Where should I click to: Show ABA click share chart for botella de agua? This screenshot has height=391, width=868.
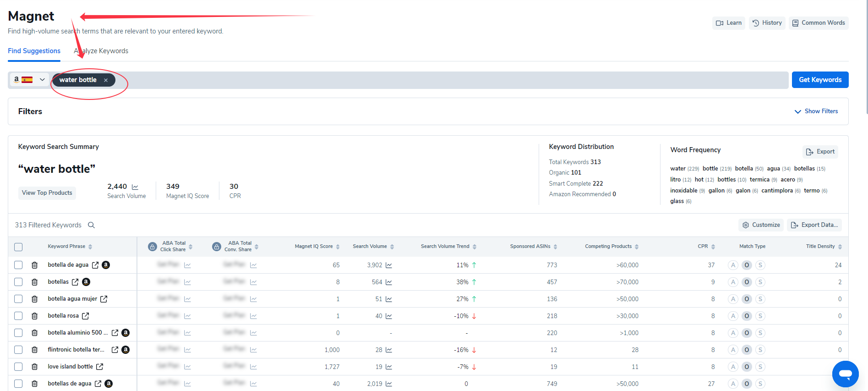point(187,265)
